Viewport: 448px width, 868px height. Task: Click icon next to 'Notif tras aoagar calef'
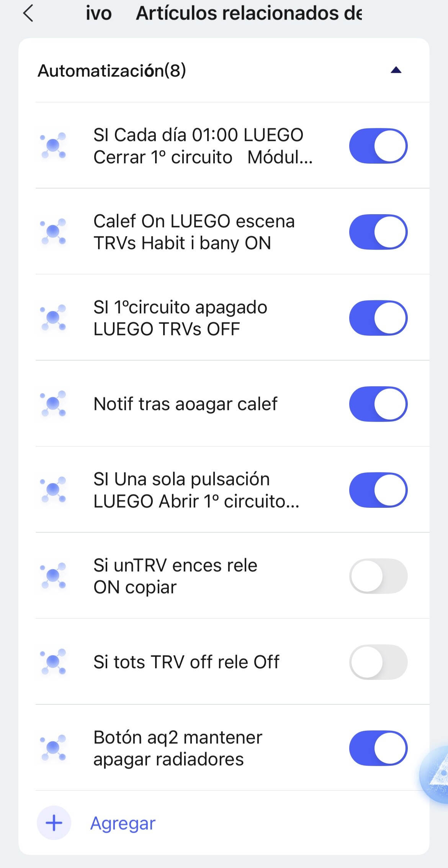click(x=53, y=404)
